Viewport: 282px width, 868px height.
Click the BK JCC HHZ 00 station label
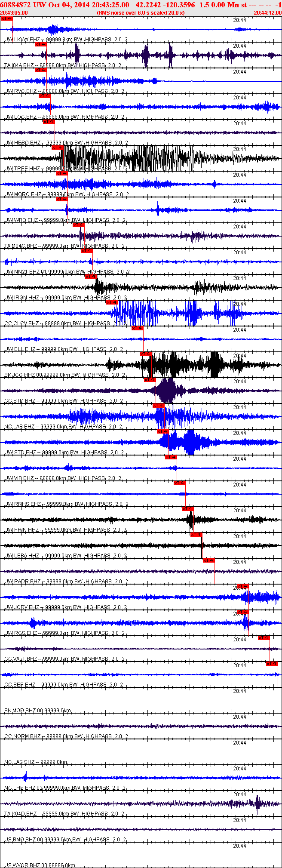[64, 375]
